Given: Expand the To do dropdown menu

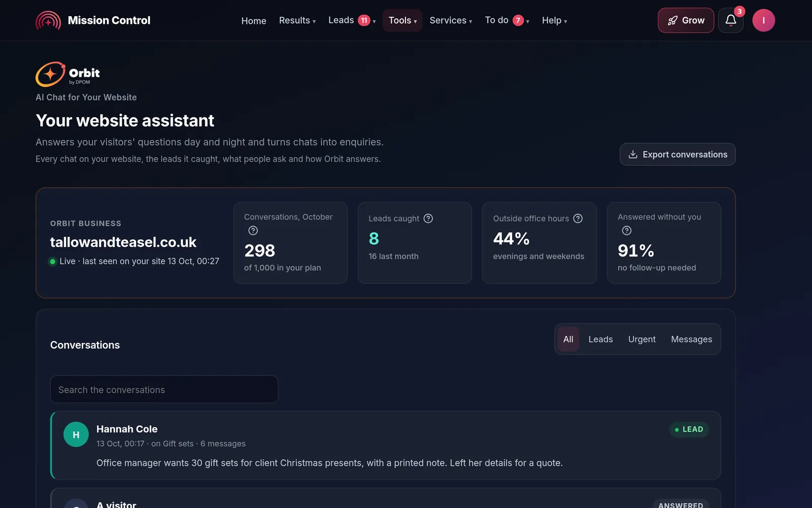Looking at the screenshot, I should coord(507,20).
